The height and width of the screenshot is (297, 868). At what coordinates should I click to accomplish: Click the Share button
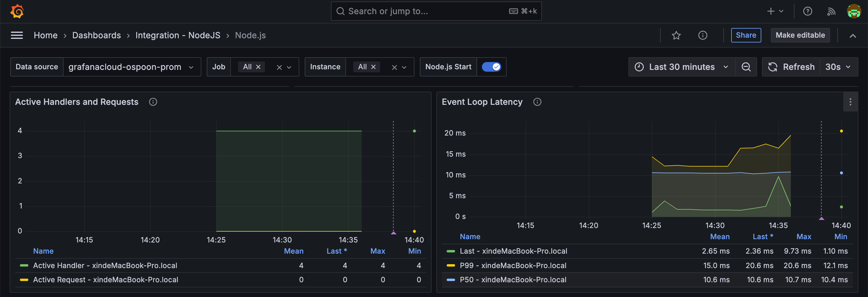746,35
